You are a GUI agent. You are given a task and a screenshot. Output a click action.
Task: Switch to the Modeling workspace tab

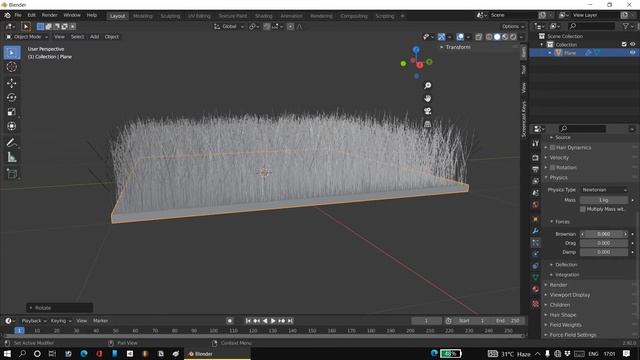142,16
